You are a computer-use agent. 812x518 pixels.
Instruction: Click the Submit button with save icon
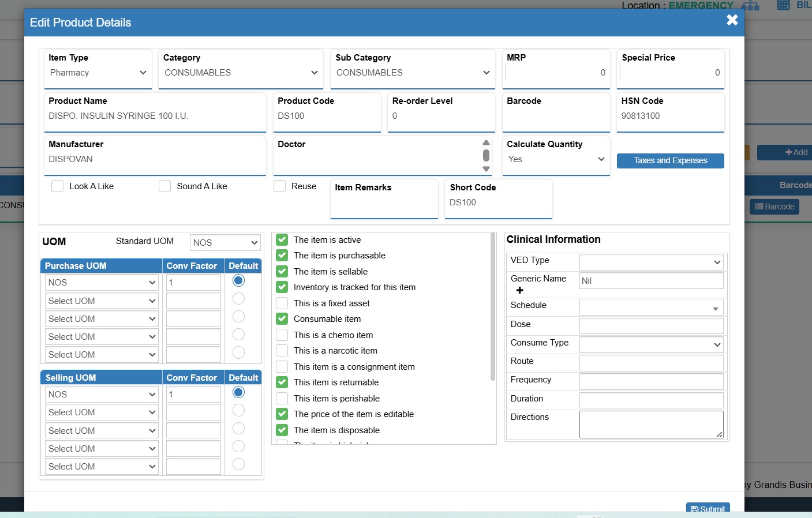tap(708, 508)
